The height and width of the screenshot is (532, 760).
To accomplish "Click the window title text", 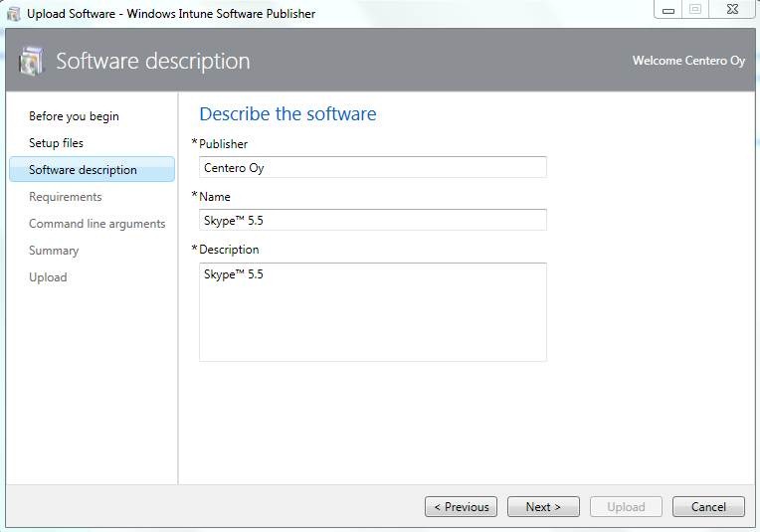I will click(x=171, y=14).
